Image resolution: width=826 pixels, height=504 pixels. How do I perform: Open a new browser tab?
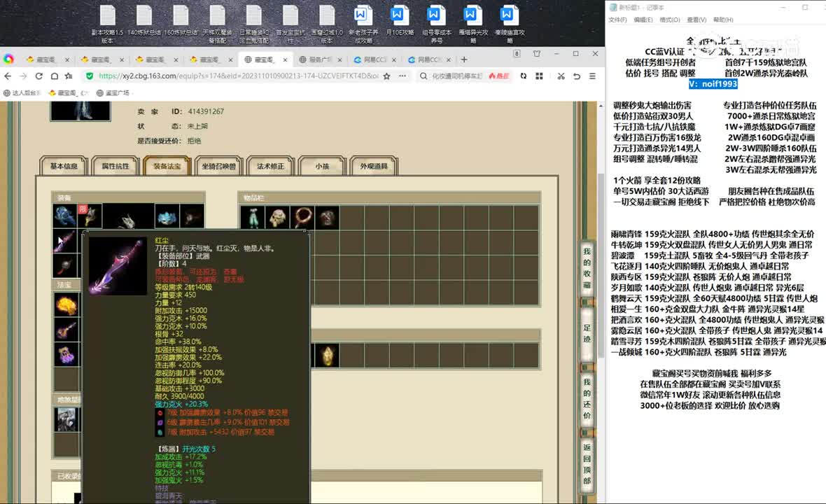[464, 59]
